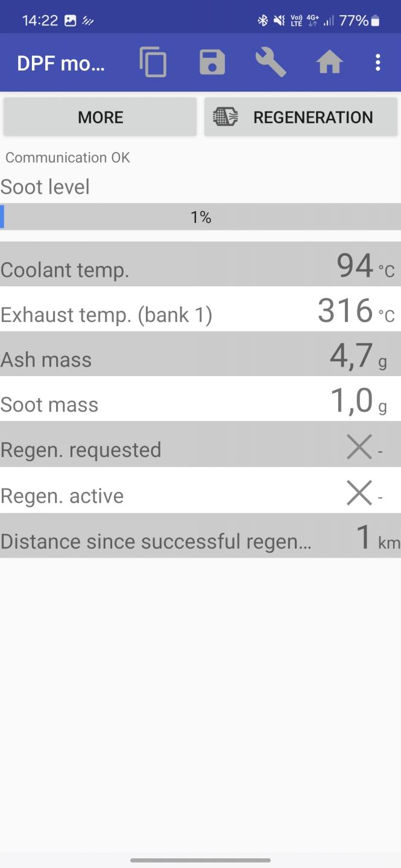Open the three-dot overflow menu
Viewport: 401px width, 868px height.
click(378, 63)
